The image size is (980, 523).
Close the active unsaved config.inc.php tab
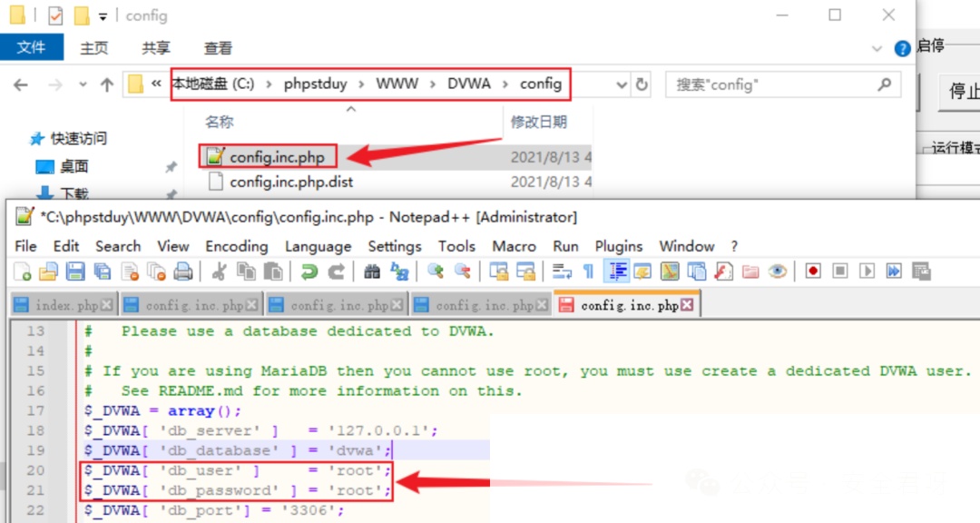(x=688, y=305)
